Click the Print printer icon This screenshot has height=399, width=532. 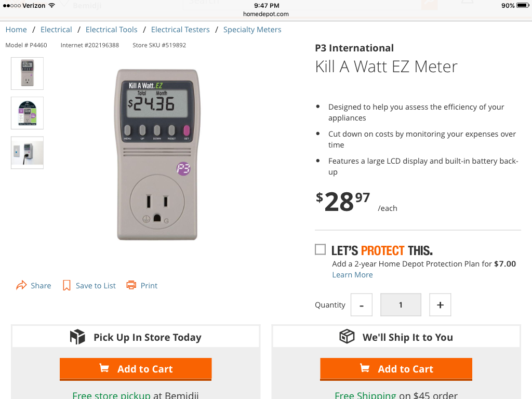click(x=131, y=285)
